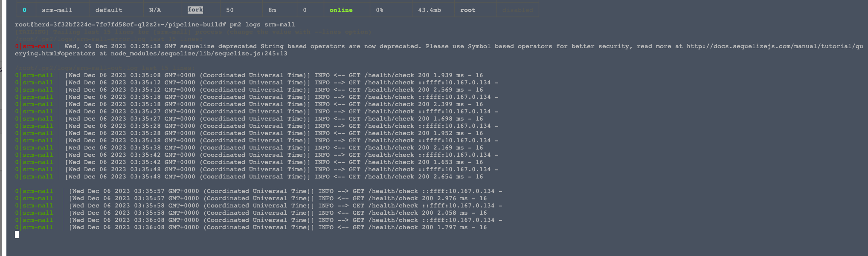Click the "default" namespace cell
The width and height of the screenshot is (868, 256).
pyautogui.click(x=109, y=10)
